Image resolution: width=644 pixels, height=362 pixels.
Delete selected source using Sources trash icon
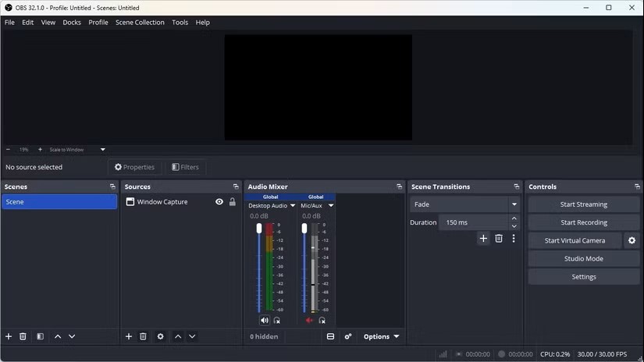point(143,336)
